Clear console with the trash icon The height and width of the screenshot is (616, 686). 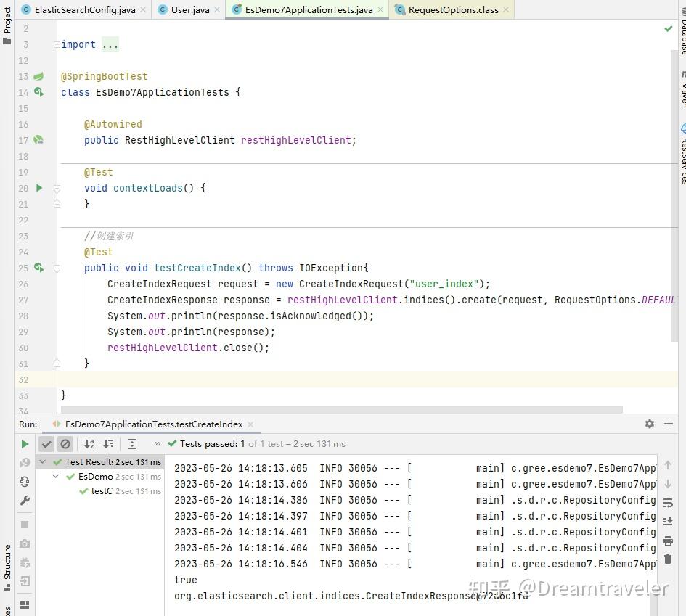click(668, 559)
